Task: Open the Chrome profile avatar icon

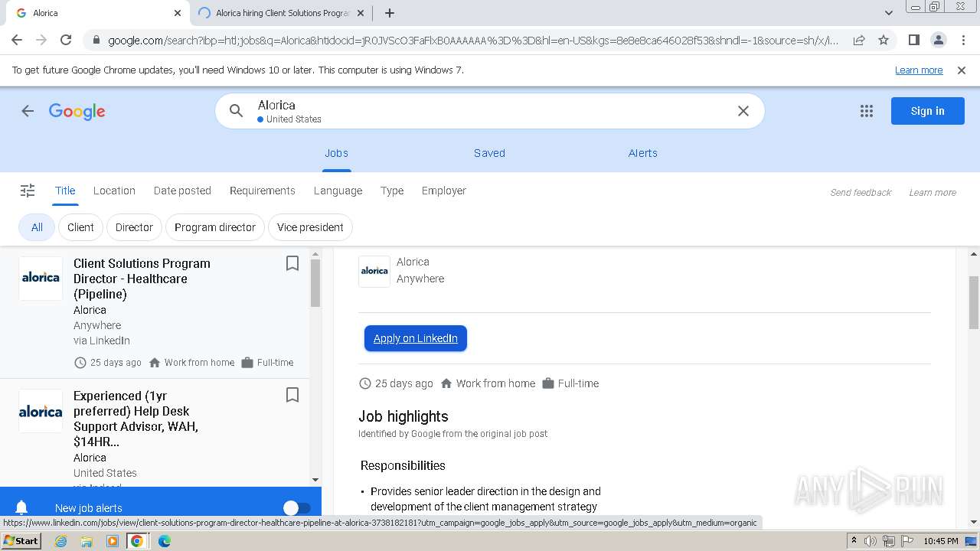Action: (x=938, y=40)
